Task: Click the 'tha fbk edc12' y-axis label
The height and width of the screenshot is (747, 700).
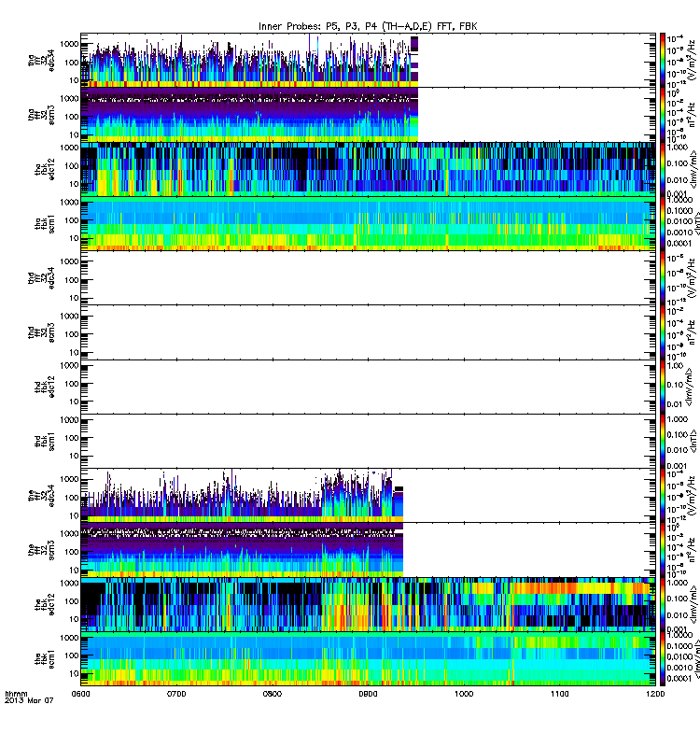Action: tap(45, 169)
